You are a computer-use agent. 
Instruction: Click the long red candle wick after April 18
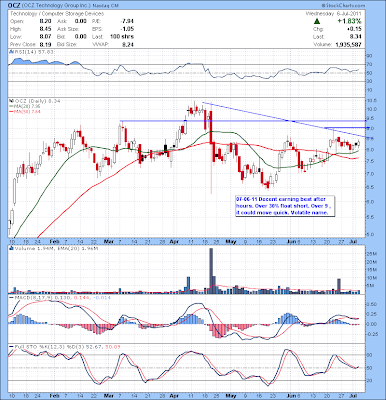[x=211, y=168]
